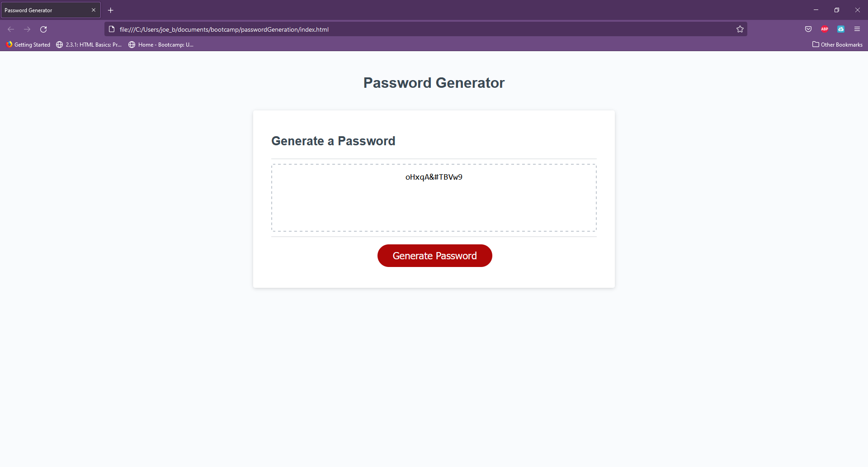This screenshot has width=868, height=467.
Task: Close the Password Generator tab
Action: pos(94,10)
